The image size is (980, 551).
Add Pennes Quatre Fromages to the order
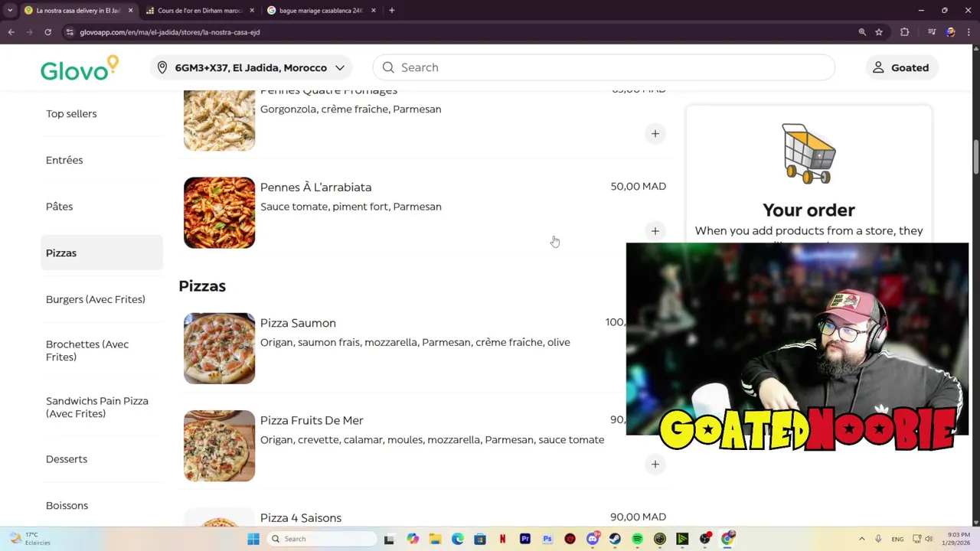click(655, 134)
